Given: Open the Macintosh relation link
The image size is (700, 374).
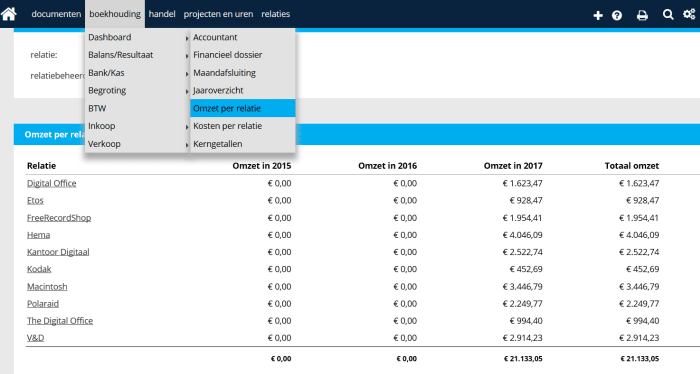Looking at the screenshot, I should [47, 287].
